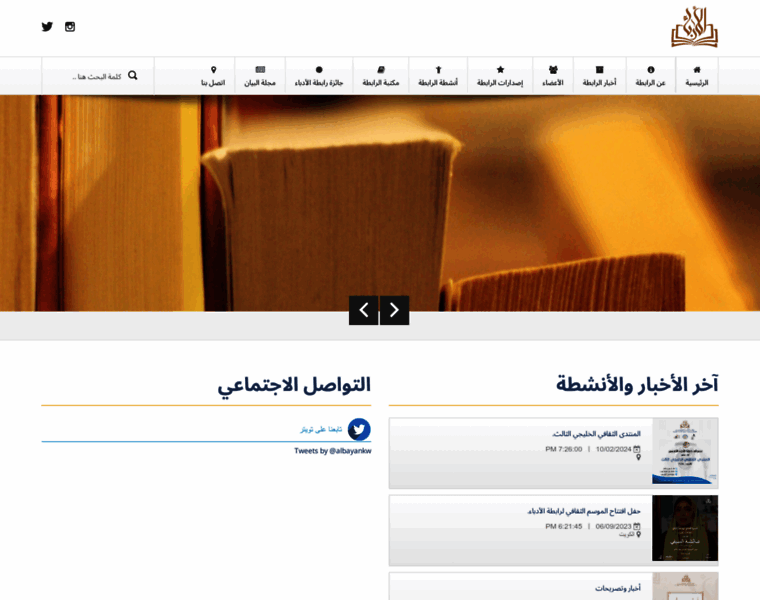Expand the أنشطة الرابطة menu
760x600 pixels.
(438, 76)
